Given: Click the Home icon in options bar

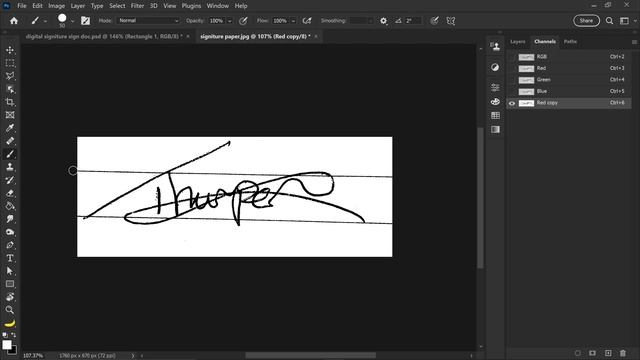Looking at the screenshot, I should [x=14, y=21].
